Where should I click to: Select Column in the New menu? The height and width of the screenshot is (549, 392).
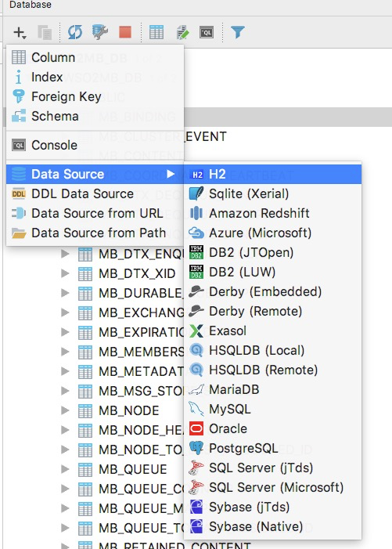coord(95,57)
